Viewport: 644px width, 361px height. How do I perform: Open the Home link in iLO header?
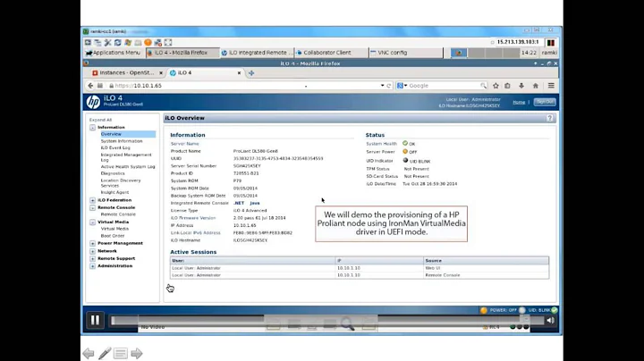pyautogui.click(x=519, y=102)
